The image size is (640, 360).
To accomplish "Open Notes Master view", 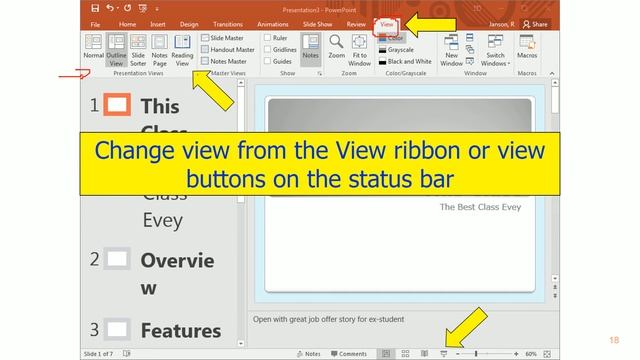I will point(224,61).
